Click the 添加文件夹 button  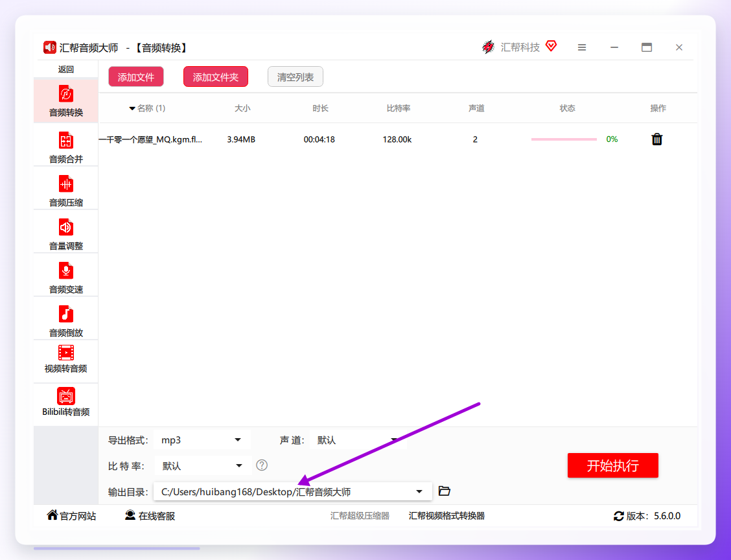pos(216,77)
